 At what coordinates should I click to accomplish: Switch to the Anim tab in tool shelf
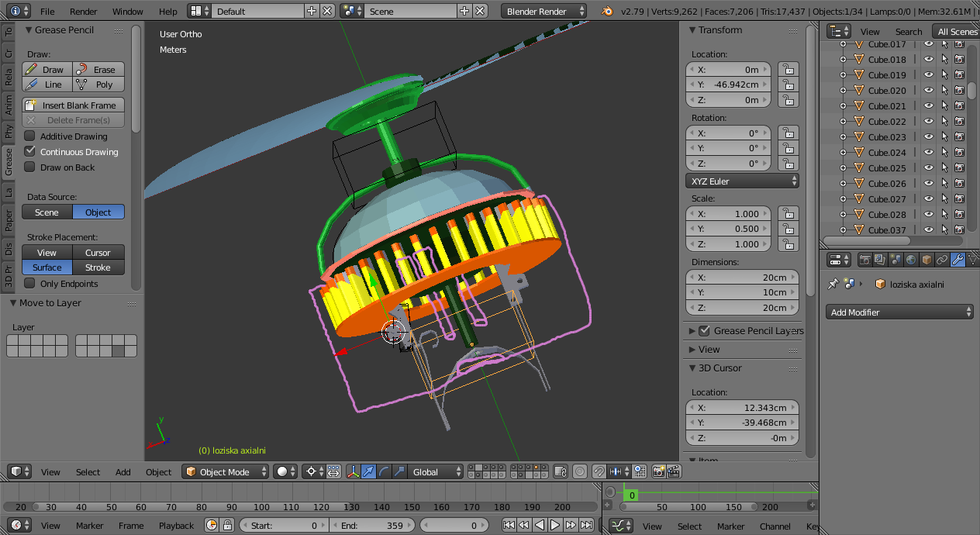pyautogui.click(x=9, y=104)
